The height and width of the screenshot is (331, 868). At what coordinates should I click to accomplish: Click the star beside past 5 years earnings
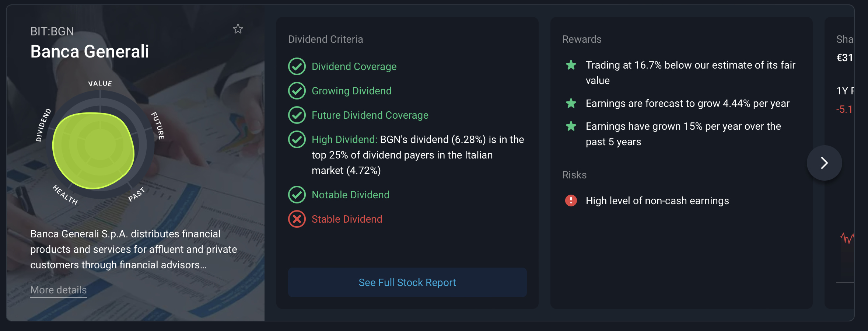coord(571,126)
